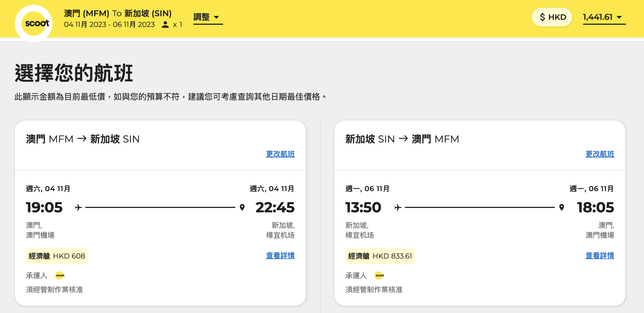Click the Scoot carrier icon under 澳門 MFM flight

coord(59,276)
